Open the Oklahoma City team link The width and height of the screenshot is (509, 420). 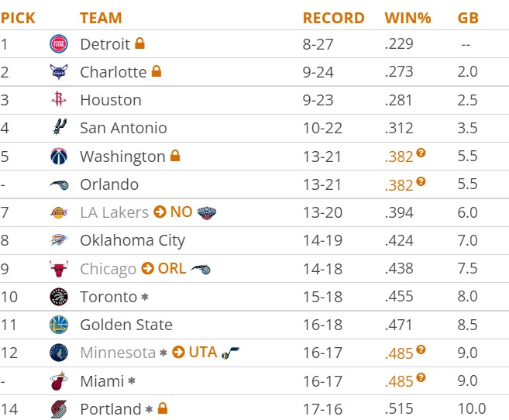132,240
